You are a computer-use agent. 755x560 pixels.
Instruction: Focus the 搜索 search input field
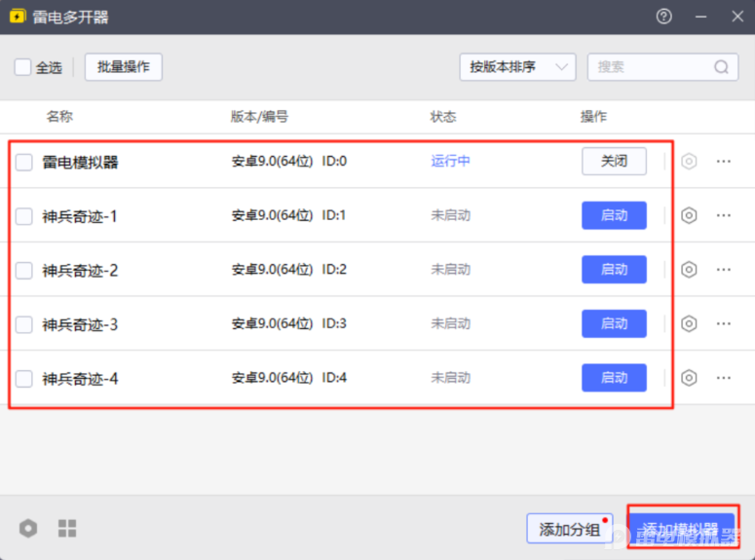click(648, 67)
